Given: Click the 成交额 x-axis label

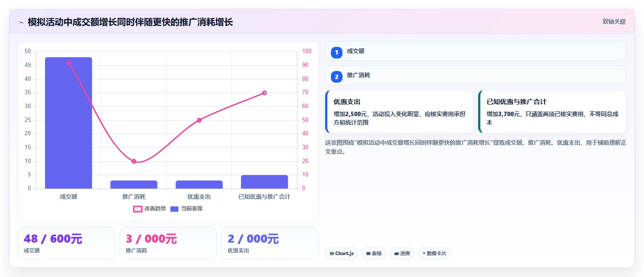Looking at the screenshot, I should pyautogui.click(x=68, y=197).
